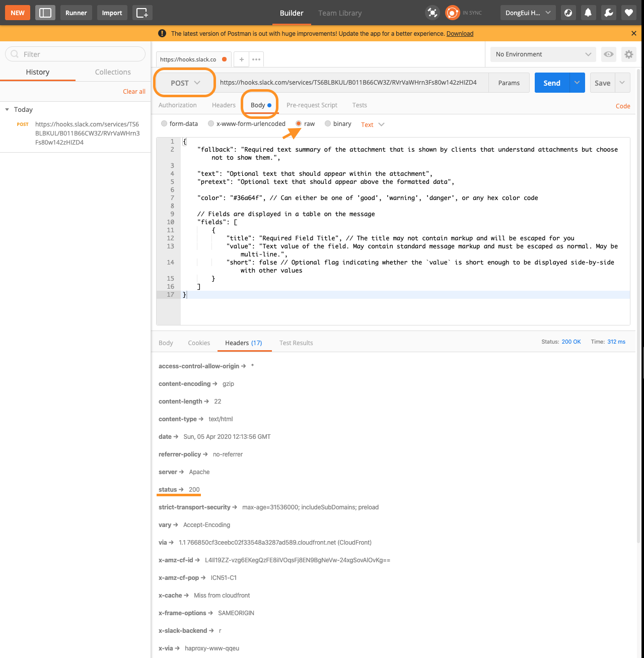
Task: Open the response Headers (17) tab
Action: 244,343
